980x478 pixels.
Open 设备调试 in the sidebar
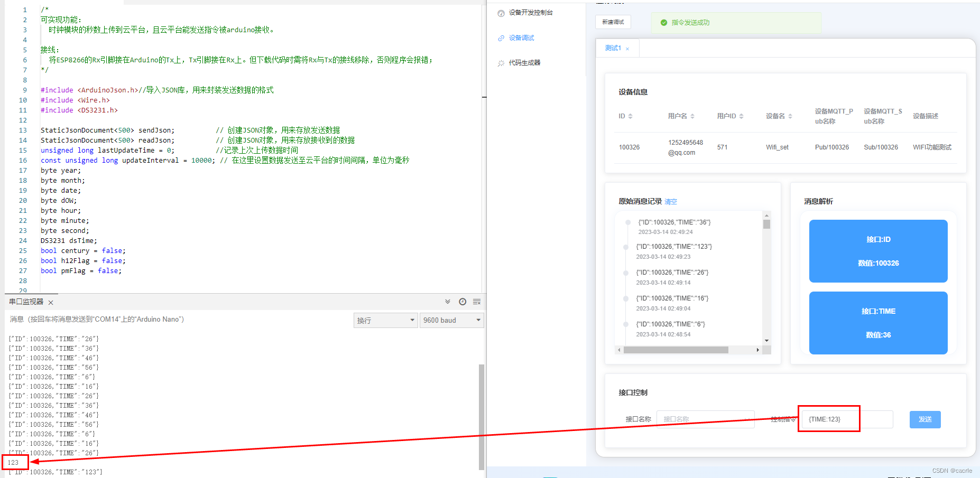(x=521, y=38)
